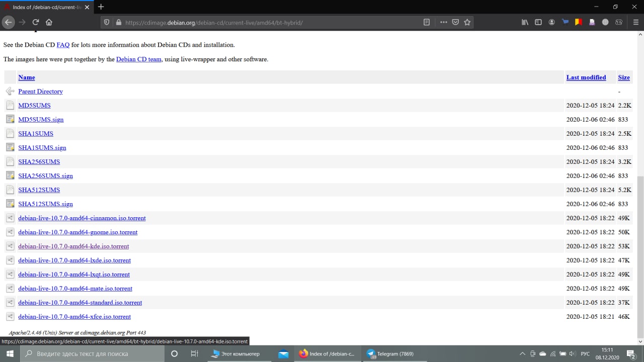644x362 pixels.
Task: Sort listing by Size column
Action: point(624,77)
